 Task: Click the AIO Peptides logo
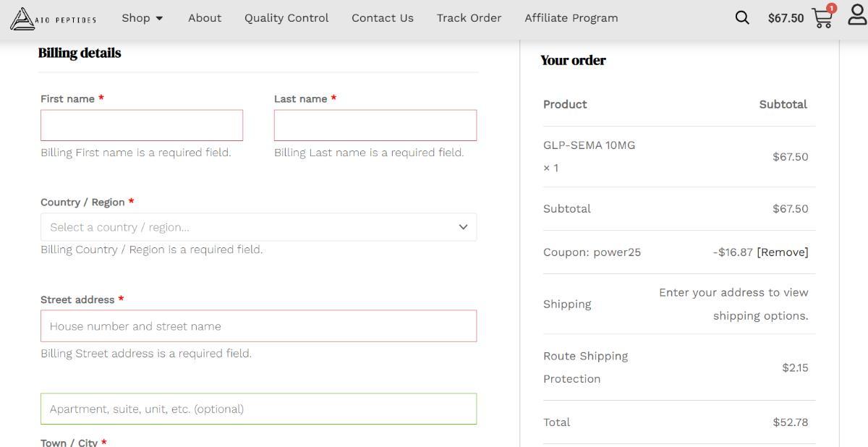pos(53,19)
